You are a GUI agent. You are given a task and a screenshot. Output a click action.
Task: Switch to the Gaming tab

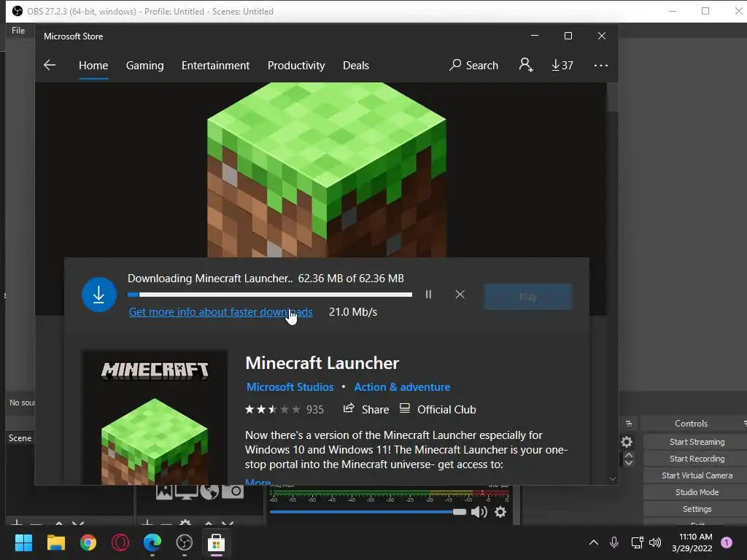(145, 65)
